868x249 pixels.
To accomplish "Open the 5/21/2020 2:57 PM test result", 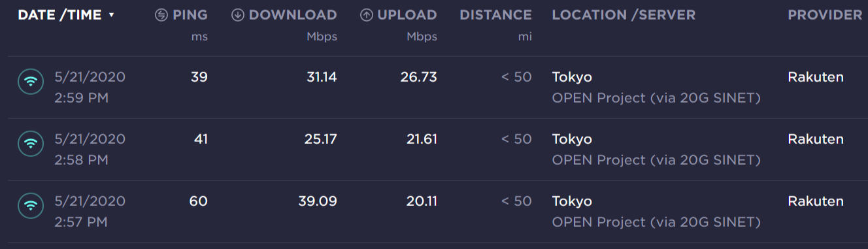I will tap(434, 212).
